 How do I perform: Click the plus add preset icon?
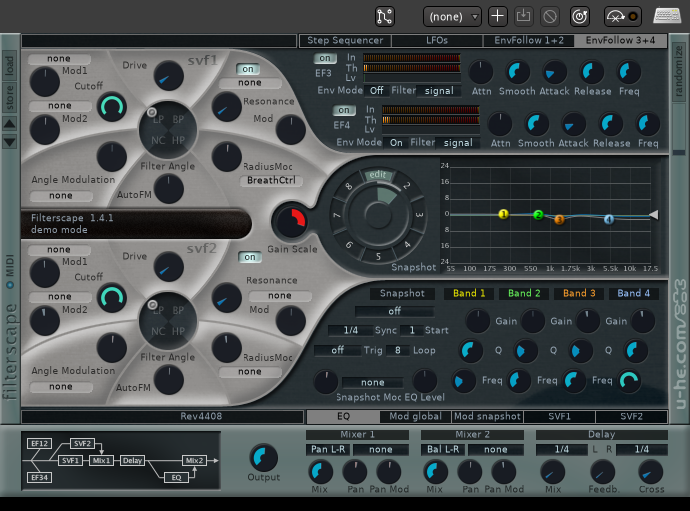[497, 16]
